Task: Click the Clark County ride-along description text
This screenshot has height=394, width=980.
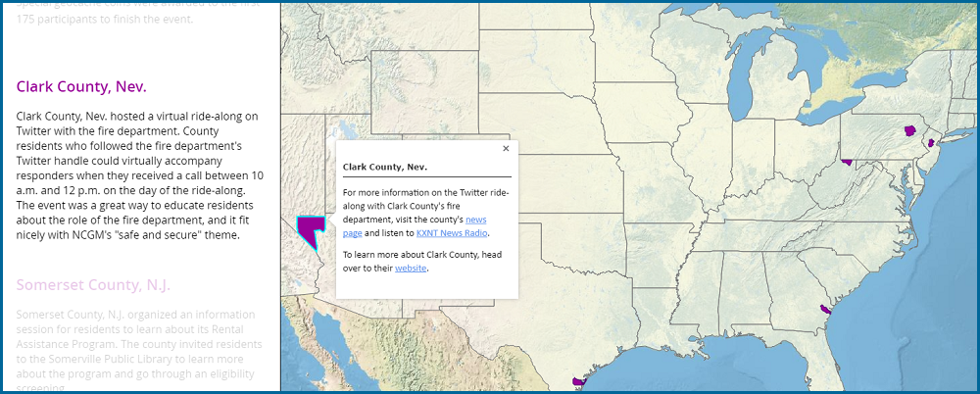Action: pyautogui.click(x=139, y=175)
